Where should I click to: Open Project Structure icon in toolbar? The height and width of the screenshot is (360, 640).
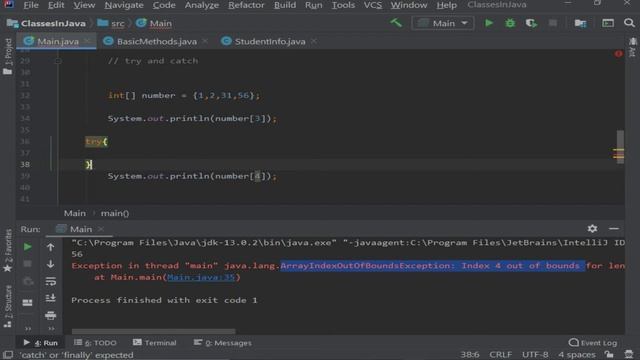[580, 23]
